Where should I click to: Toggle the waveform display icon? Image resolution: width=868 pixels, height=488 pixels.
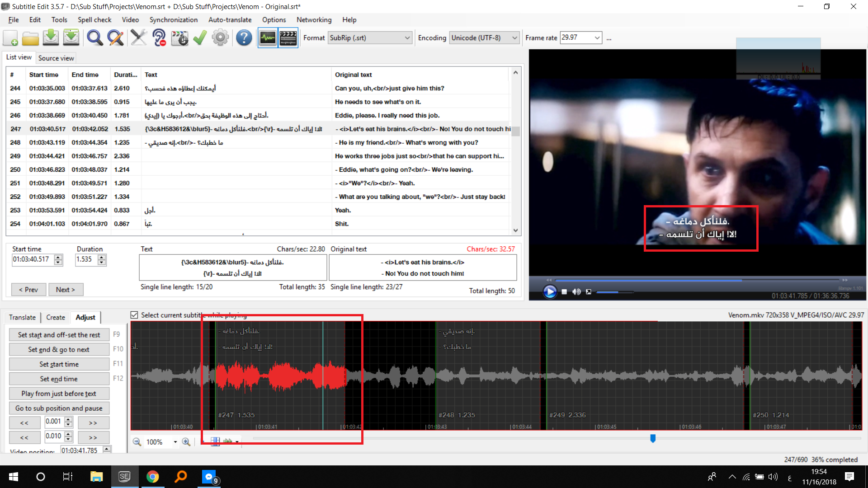[267, 38]
